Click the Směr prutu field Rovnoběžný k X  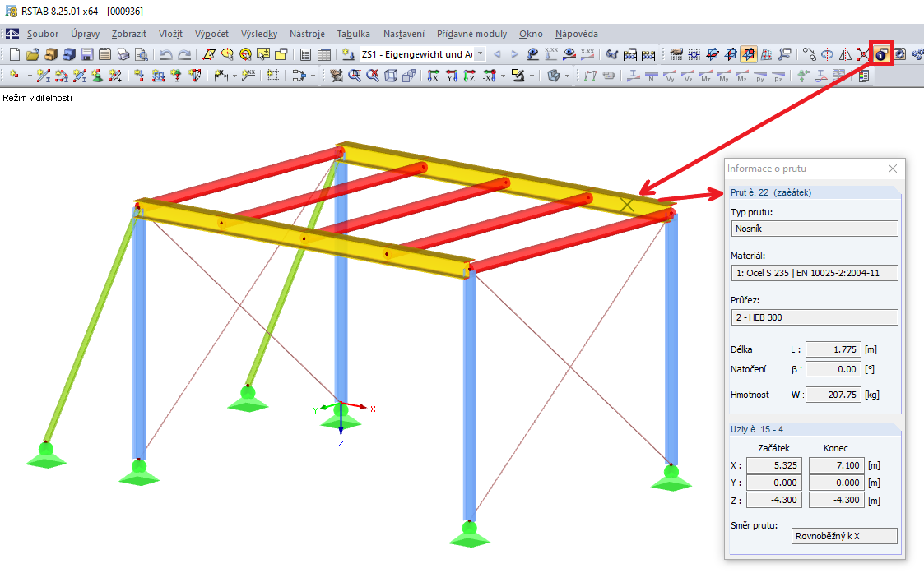point(844,536)
